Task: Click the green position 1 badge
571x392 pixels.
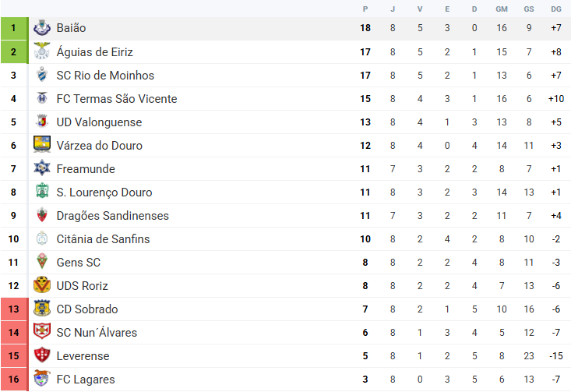Action: coord(13,28)
